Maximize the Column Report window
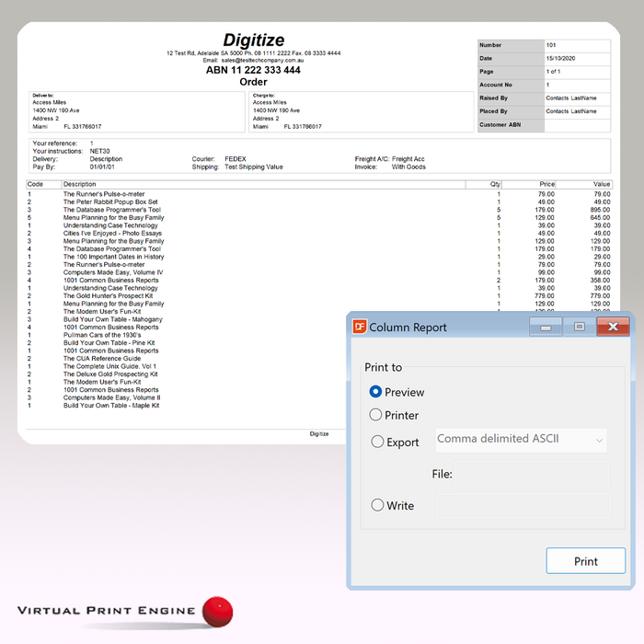The image size is (644, 644). coord(579,326)
